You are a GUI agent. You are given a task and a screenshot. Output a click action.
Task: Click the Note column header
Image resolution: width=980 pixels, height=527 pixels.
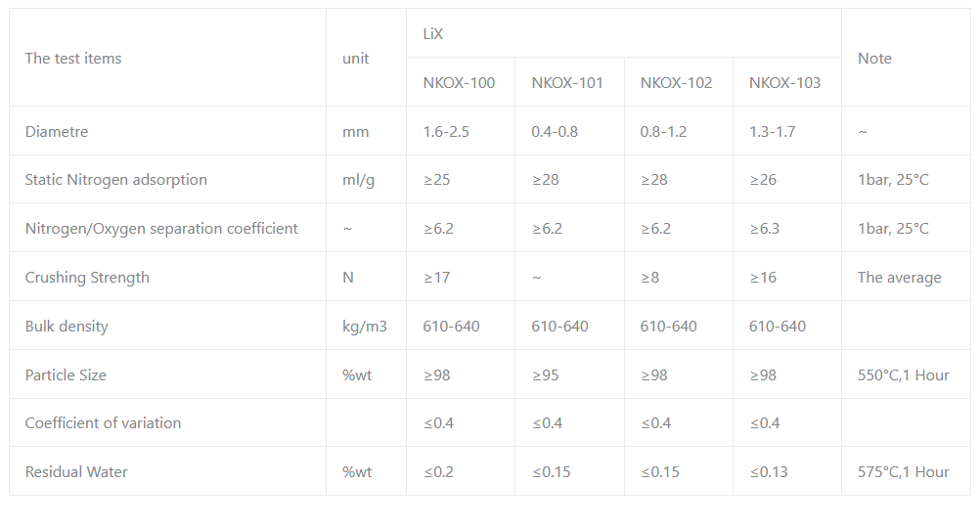coord(874,59)
